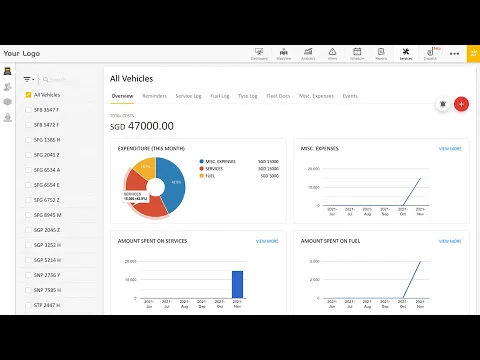Viewport: 480px width, 360px height.
Task: Open the Events tab
Action: click(350, 96)
